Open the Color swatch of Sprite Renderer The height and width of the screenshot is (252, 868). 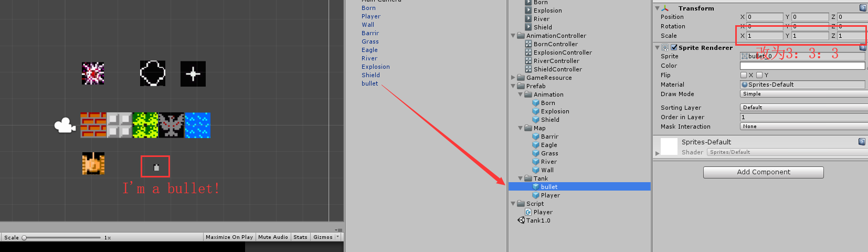click(802, 66)
